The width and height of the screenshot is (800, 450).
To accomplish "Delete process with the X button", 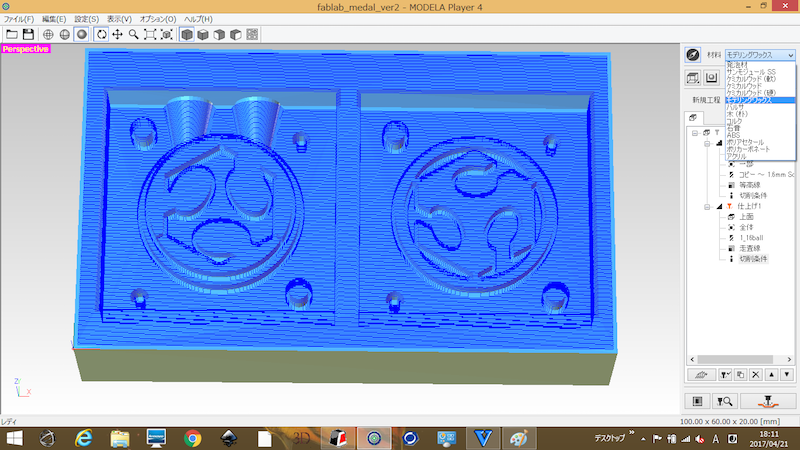I will (x=756, y=374).
